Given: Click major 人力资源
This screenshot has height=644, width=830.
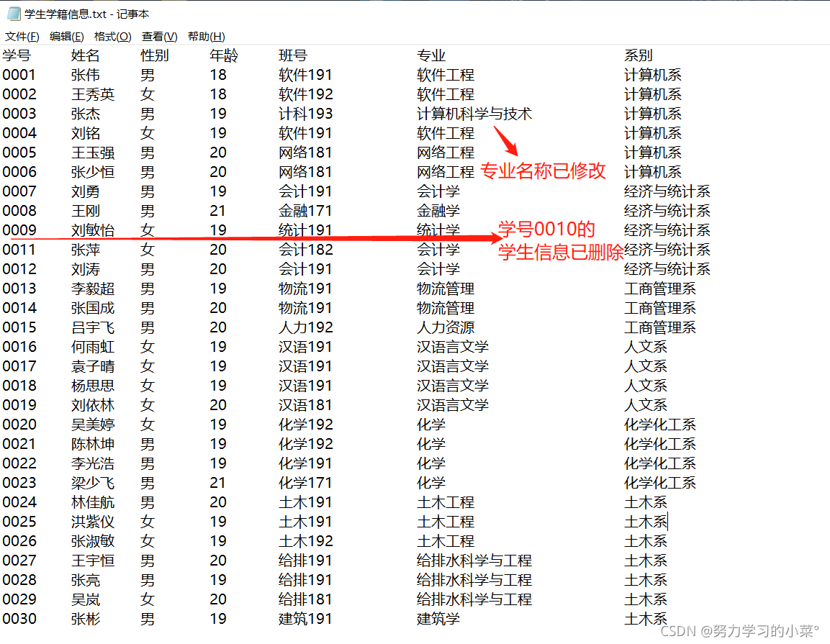Looking at the screenshot, I should [446, 327].
